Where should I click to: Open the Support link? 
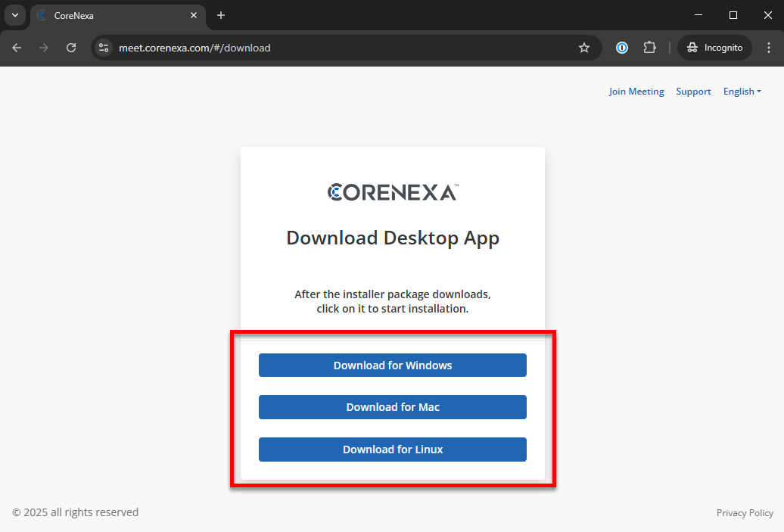pyautogui.click(x=693, y=91)
